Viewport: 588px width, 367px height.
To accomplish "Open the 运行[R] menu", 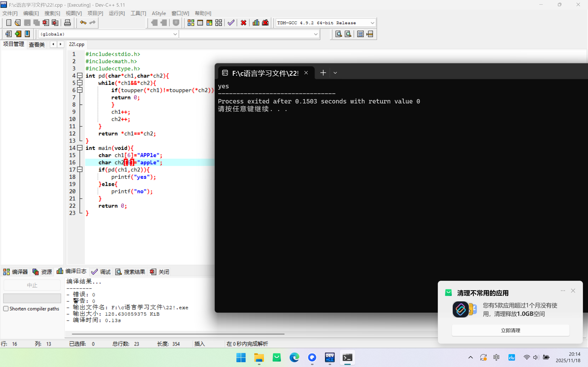I will 117,13.
